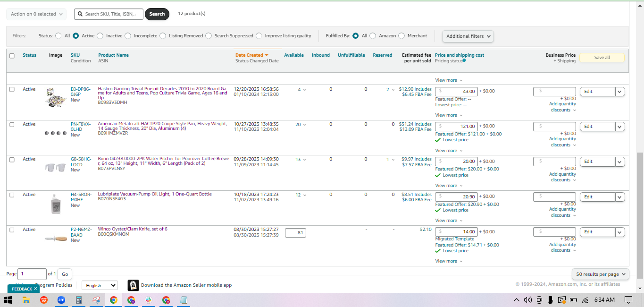Viewport: 644px width, 307px height.
Task: Tick the checkbox for the Trivial Pursuit row
Action: [12, 89]
